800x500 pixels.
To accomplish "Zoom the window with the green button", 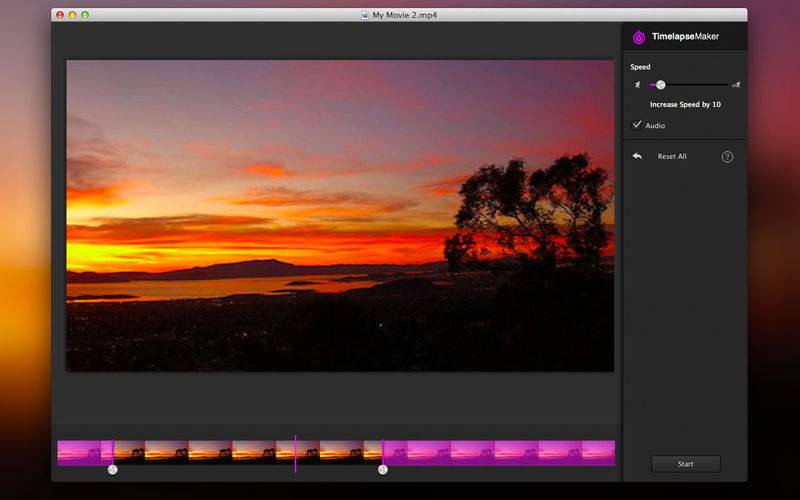I will click(85, 15).
